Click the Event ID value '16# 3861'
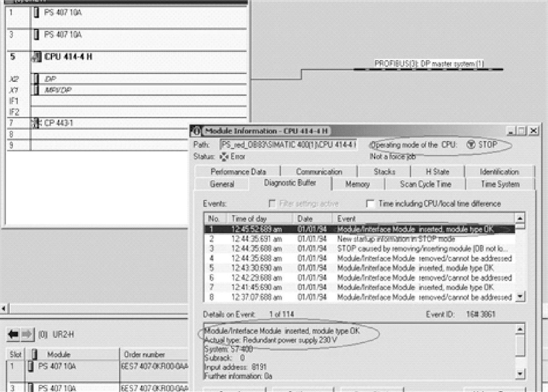 pyautogui.click(x=481, y=314)
